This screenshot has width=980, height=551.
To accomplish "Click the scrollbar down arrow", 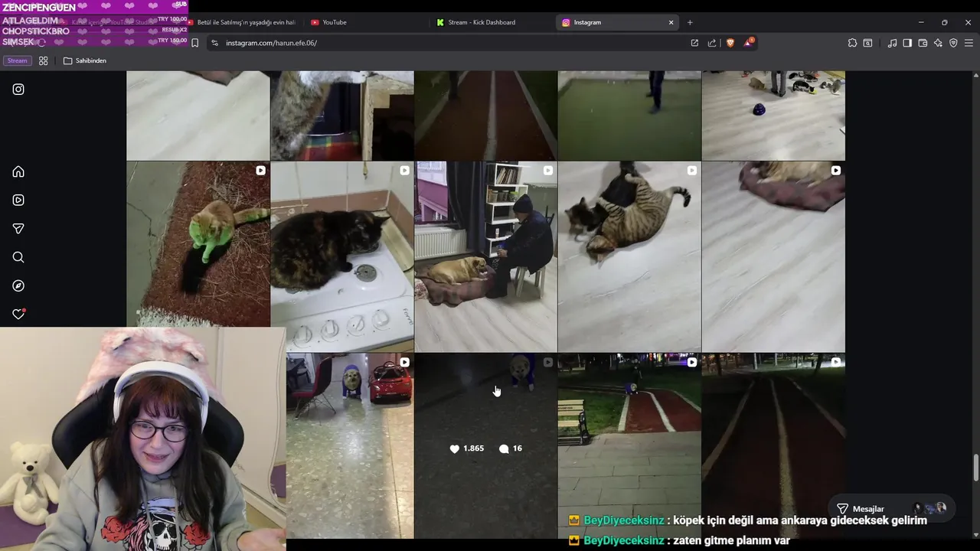I will 975,534.
